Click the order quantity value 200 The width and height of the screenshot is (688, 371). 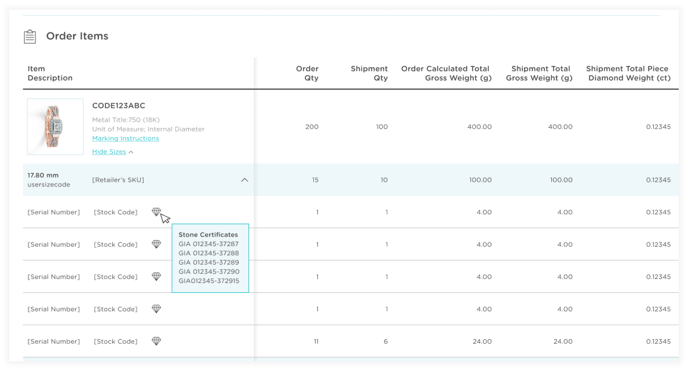pos(312,127)
